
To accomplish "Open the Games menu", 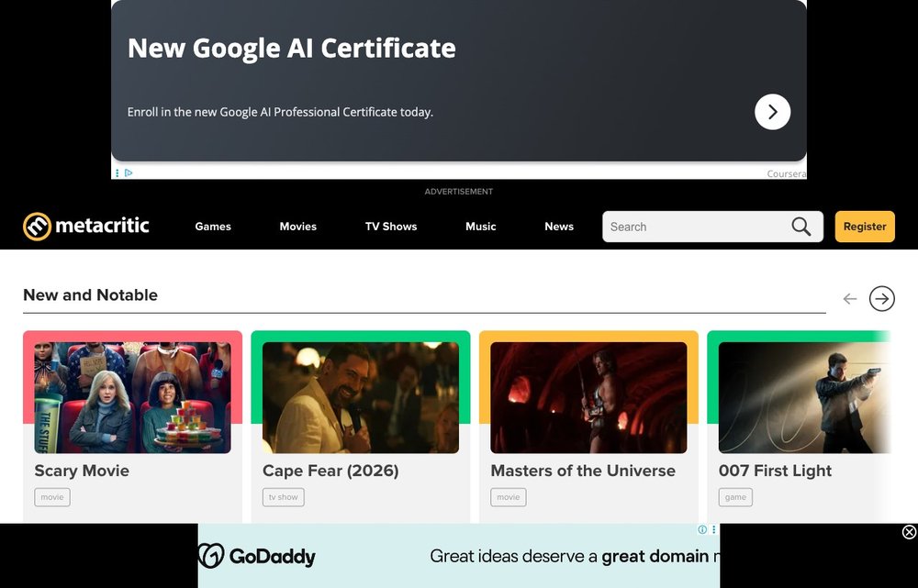I will coord(213,227).
